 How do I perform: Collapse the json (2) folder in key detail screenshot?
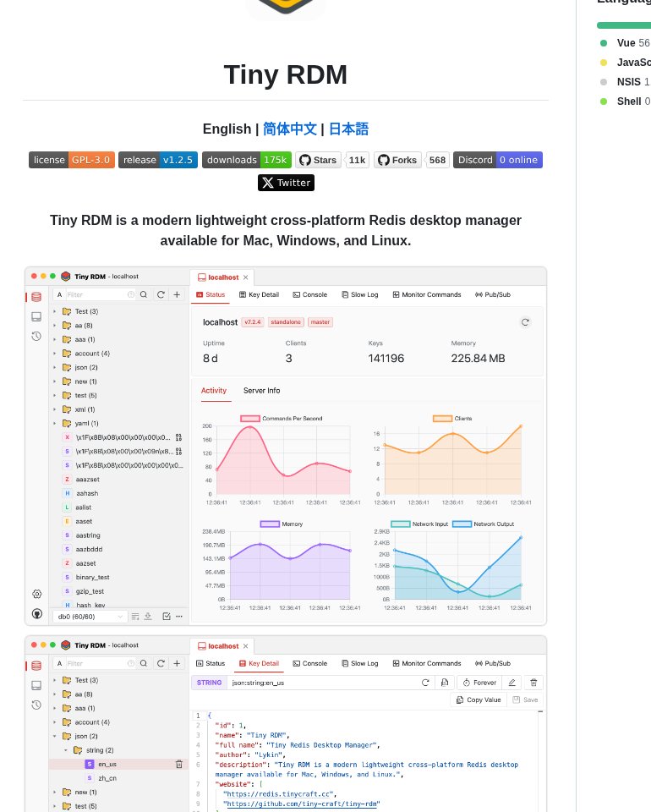pyautogui.click(x=54, y=736)
